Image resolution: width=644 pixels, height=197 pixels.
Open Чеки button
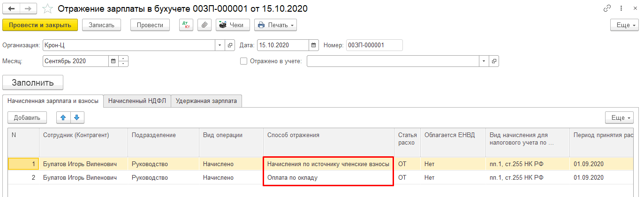click(x=233, y=25)
